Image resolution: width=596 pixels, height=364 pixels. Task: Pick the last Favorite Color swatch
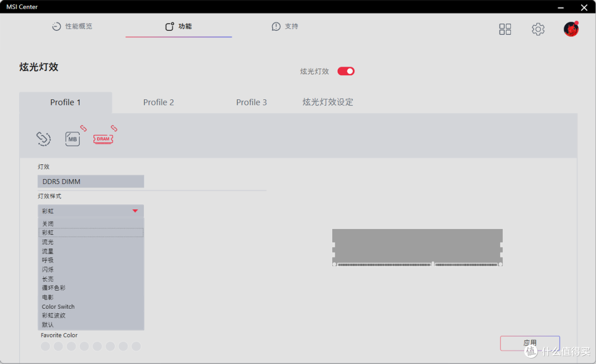click(x=136, y=346)
